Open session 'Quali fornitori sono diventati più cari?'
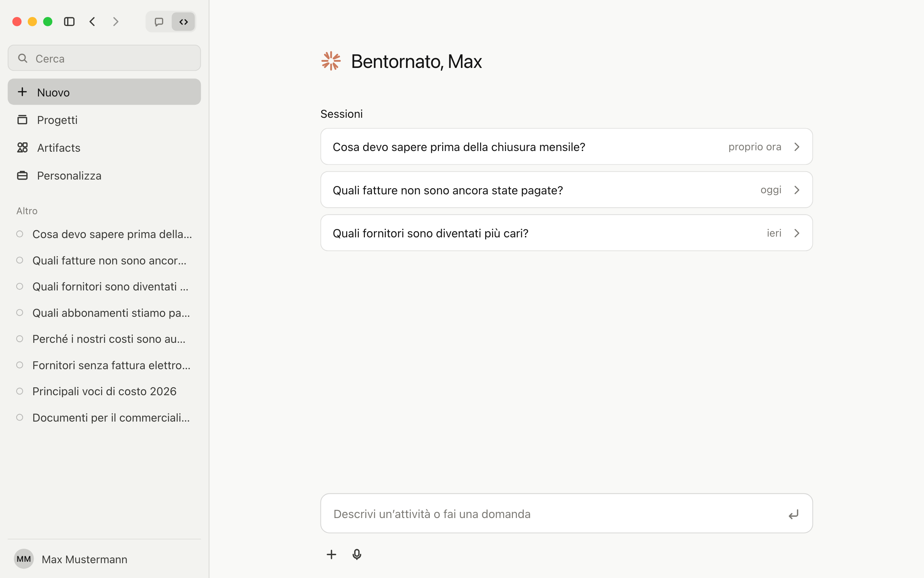Viewport: 924px width, 578px height. [x=567, y=233]
